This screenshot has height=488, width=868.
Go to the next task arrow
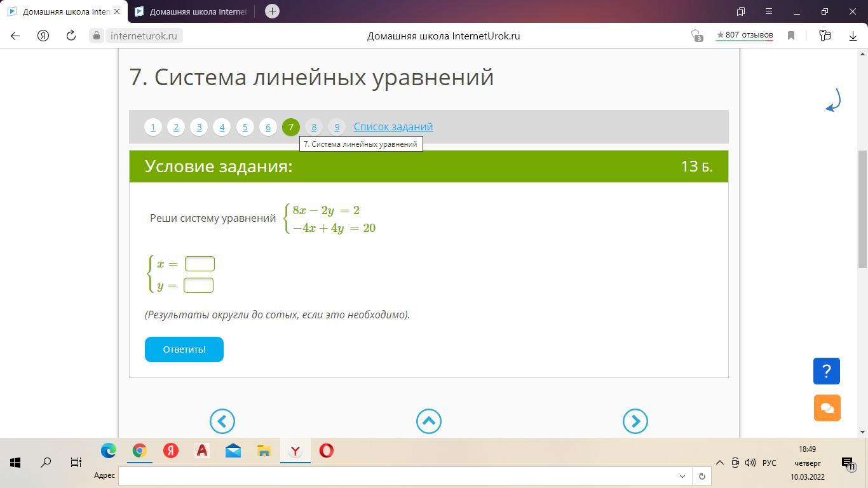(x=635, y=421)
